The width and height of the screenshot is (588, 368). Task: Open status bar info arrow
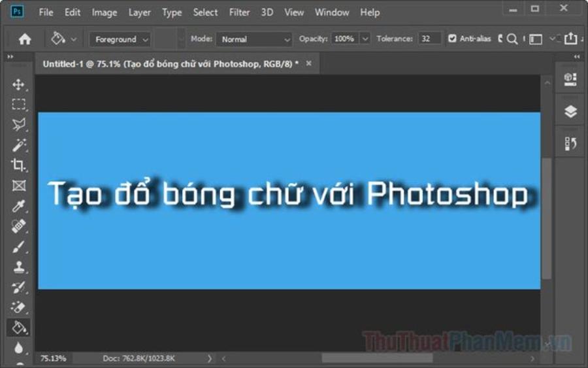(x=209, y=359)
